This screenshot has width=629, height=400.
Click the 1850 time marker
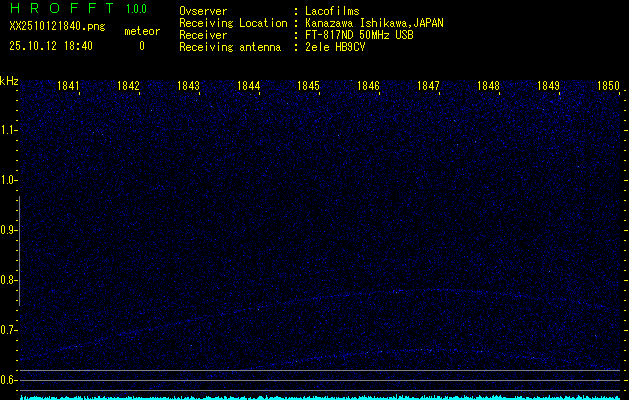(608, 87)
